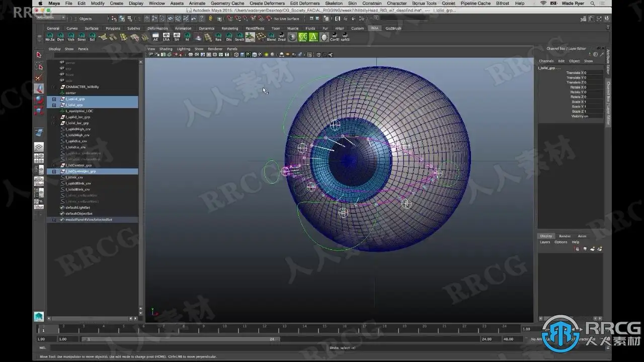Switch to the Deformation shelf tab
Screen dimensions: 644x362
tap(157, 28)
